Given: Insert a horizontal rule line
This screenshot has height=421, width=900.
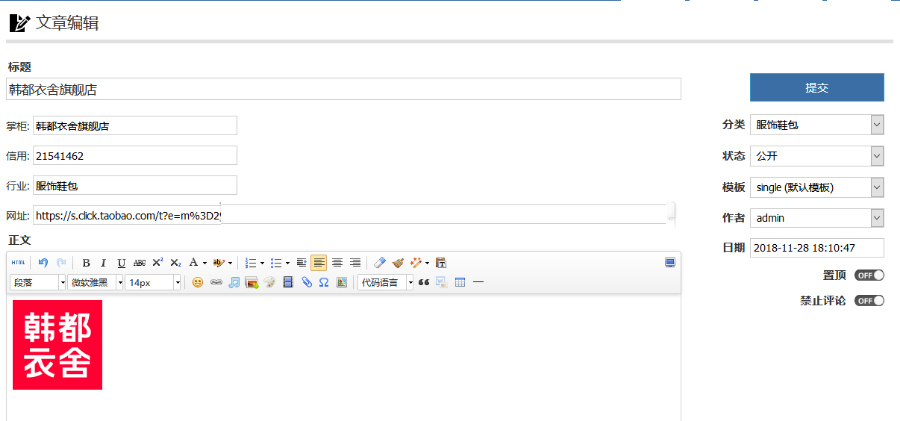Looking at the screenshot, I should pyautogui.click(x=478, y=283).
